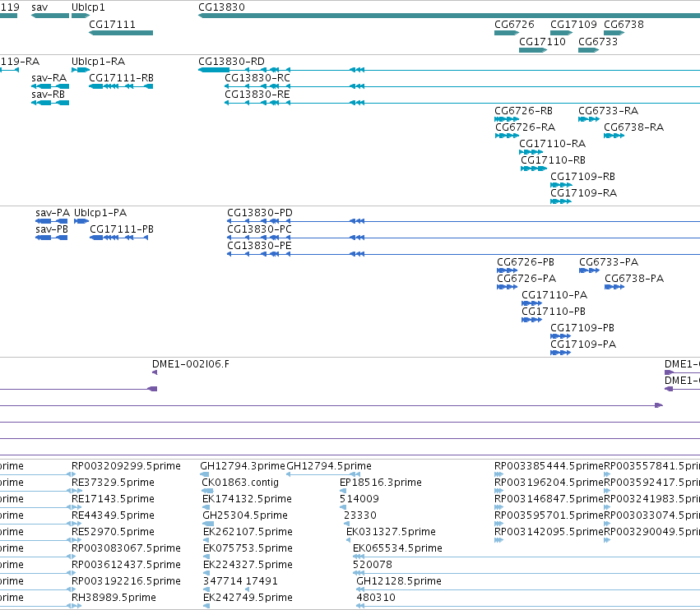The width and height of the screenshot is (700, 610).
Task: Select the CG17109-RB transcript glyph
Action: [x=561, y=185]
